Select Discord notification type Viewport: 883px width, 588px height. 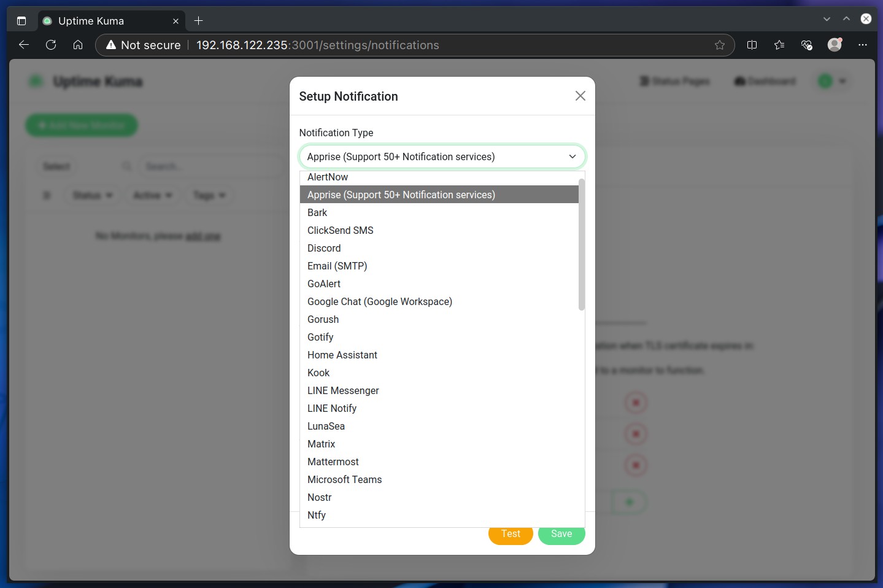(x=439, y=248)
